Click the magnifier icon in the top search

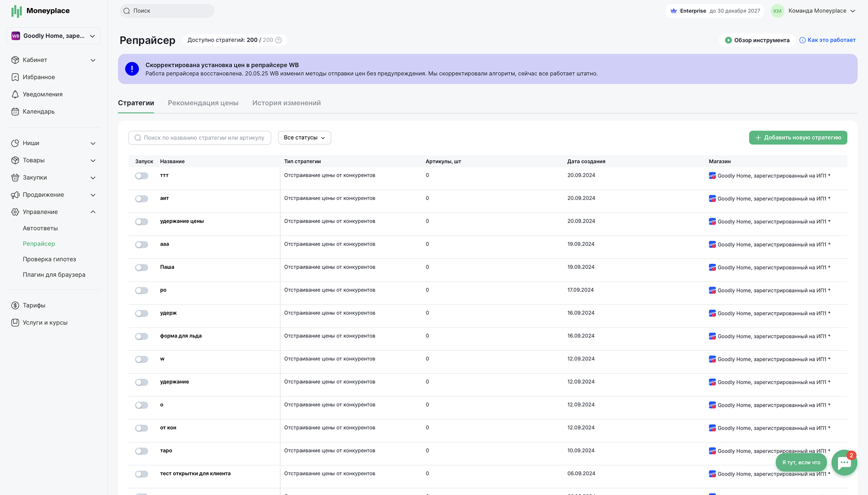click(x=126, y=11)
